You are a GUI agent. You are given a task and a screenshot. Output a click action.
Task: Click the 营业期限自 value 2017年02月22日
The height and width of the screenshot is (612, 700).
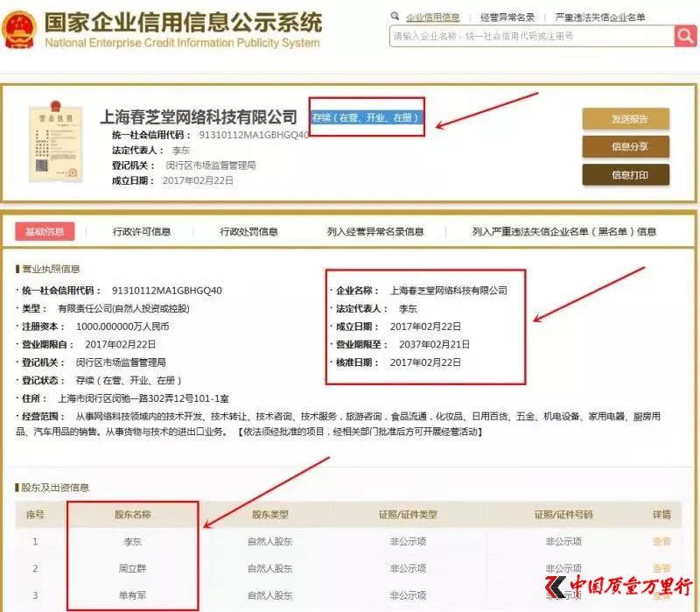click(x=120, y=344)
